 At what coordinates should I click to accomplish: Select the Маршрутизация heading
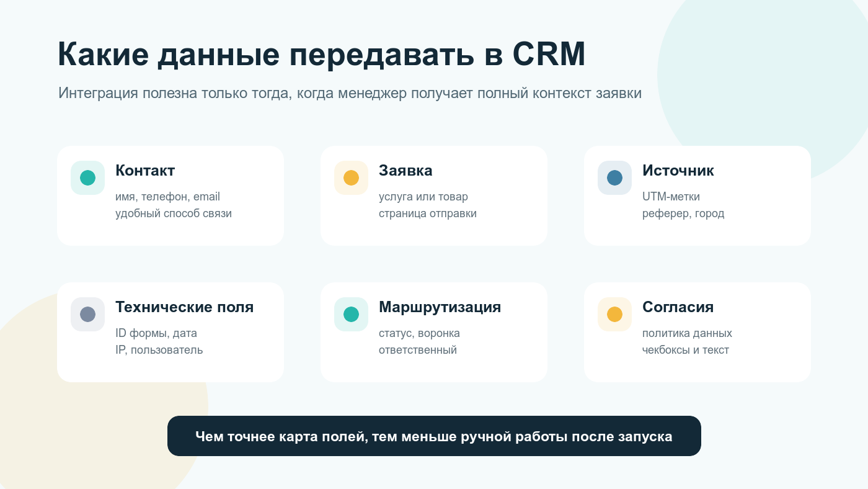pyautogui.click(x=440, y=307)
